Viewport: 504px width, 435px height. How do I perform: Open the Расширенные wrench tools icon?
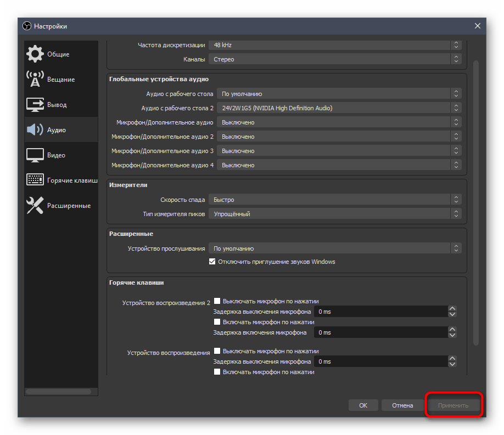[x=35, y=206]
